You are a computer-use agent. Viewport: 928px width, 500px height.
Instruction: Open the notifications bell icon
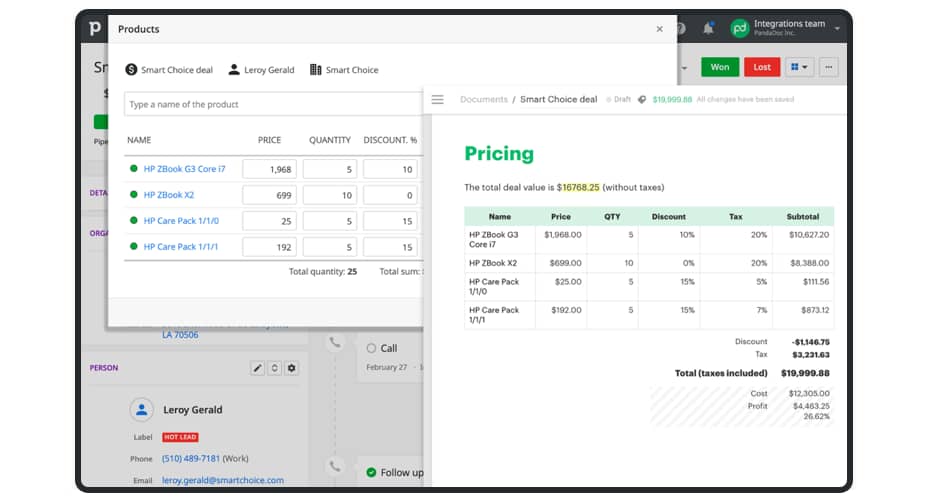tap(709, 28)
